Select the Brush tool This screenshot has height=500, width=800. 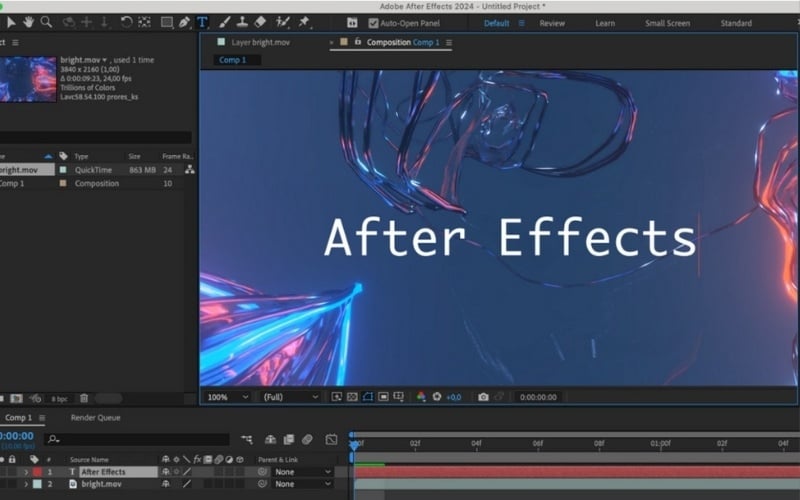(x=224, y=22)
